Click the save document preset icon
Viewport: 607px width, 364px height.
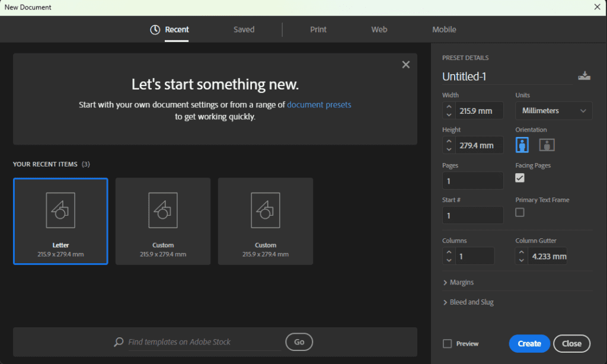coord(584,76)
